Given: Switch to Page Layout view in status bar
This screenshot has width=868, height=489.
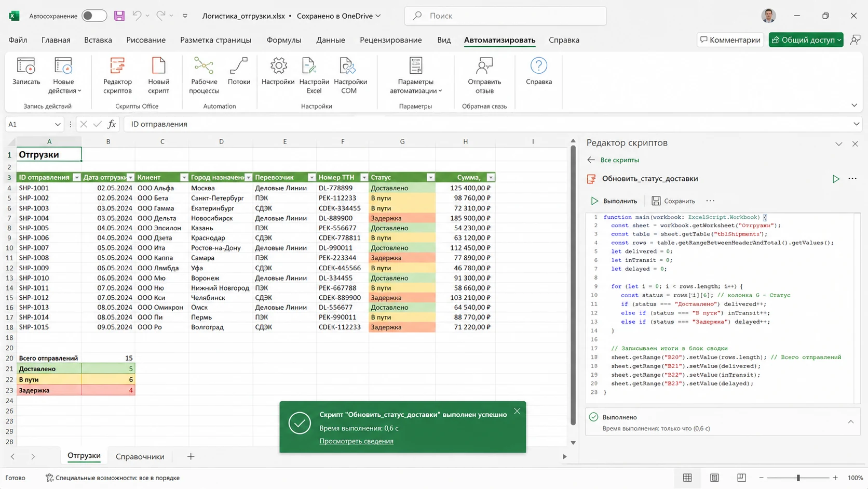Looking at the screenshot, I should [x=714, y=478].
